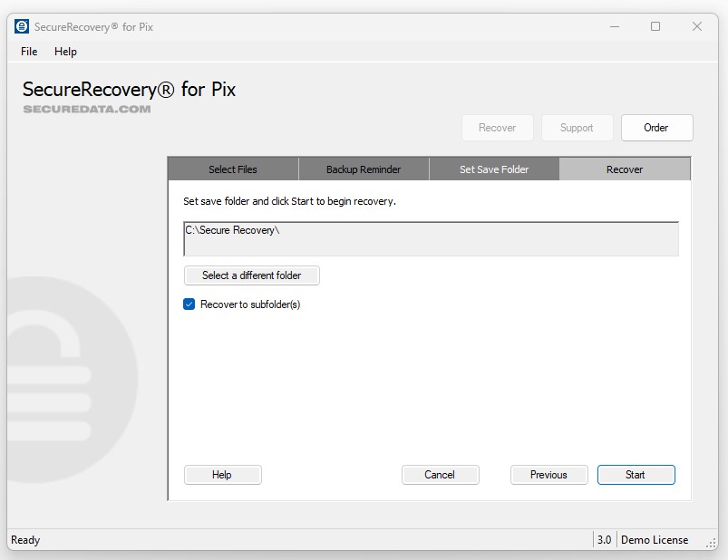Go to the Backup Reminder tab
The image size is (728, 560).
pyautogui.click(x=364, y=169)
